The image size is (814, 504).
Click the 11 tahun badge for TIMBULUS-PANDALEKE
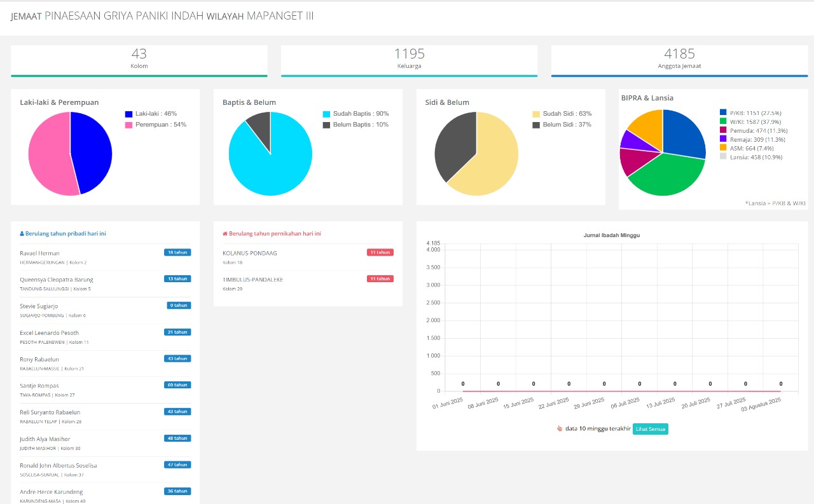tap(380, 278)
